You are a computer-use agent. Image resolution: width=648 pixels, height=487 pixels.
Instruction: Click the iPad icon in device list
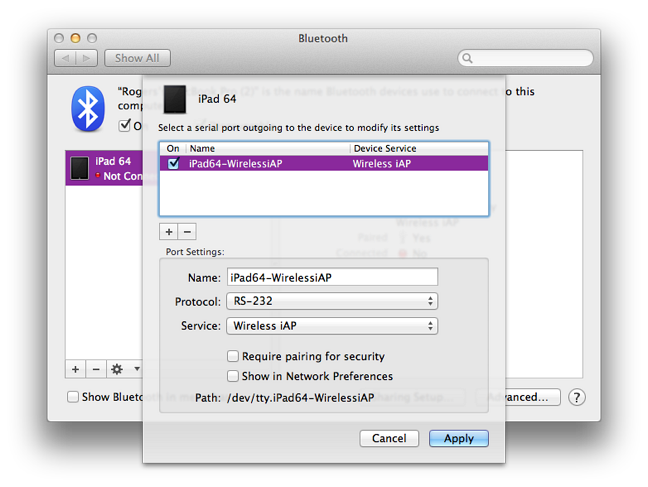click(79, 168)
